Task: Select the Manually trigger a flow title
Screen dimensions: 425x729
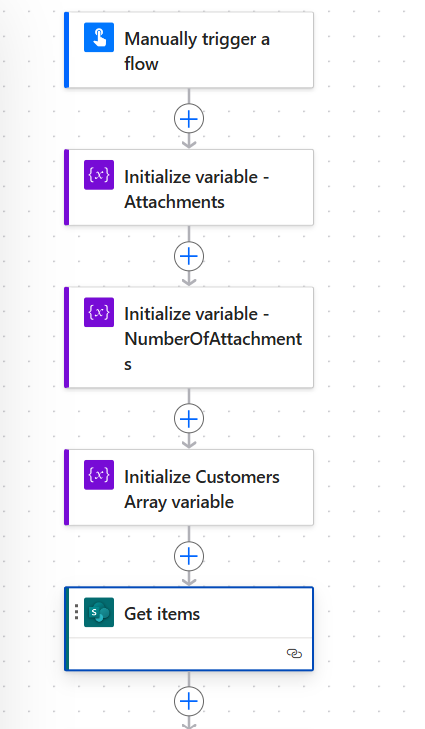Action: click(x=197, y=51)
